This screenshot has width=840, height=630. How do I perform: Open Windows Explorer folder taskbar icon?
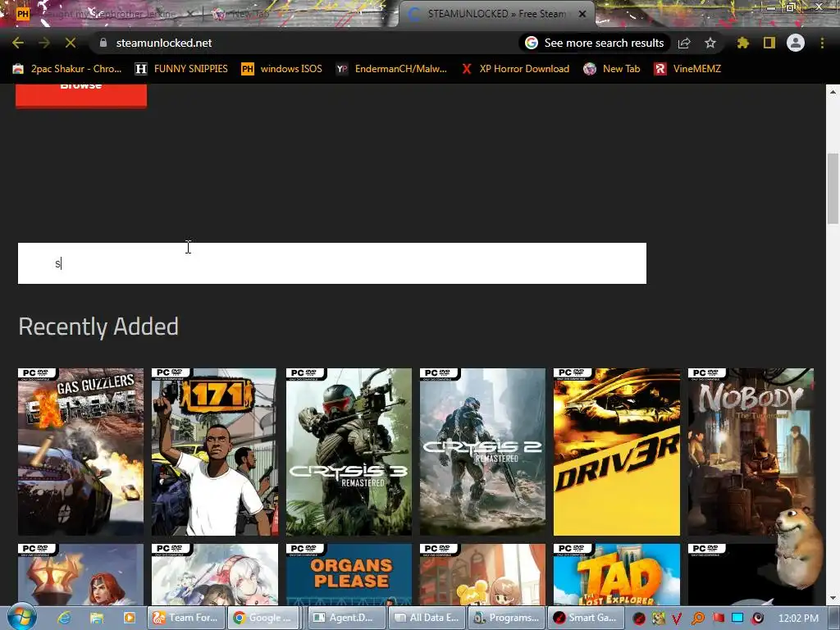click(97, 618)
